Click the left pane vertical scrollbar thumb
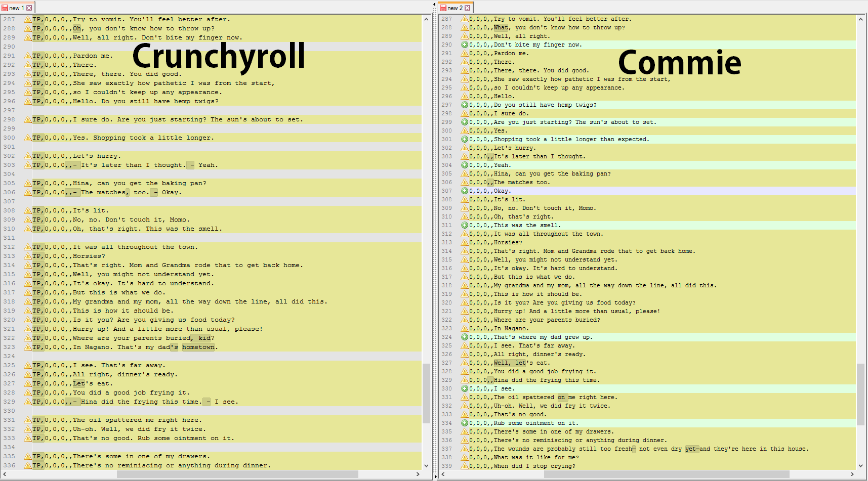Viewport: 868px width, 481px height. pyautogui.click(x=426, y=393)
